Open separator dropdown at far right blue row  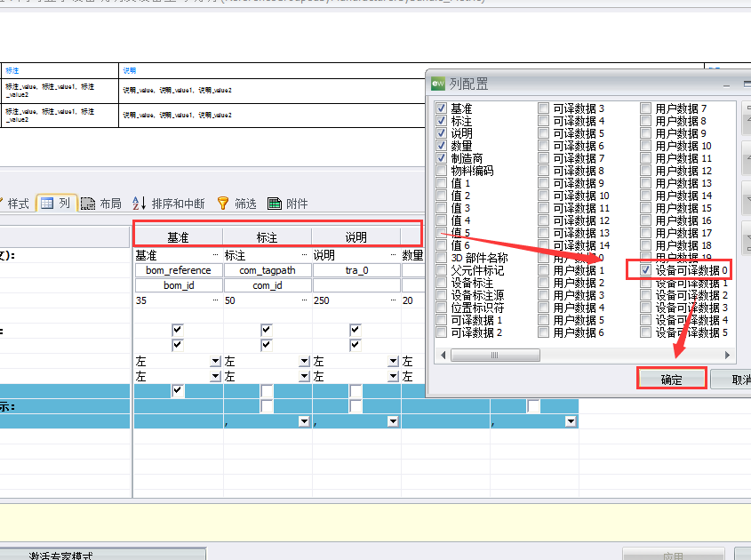point(571,421)
